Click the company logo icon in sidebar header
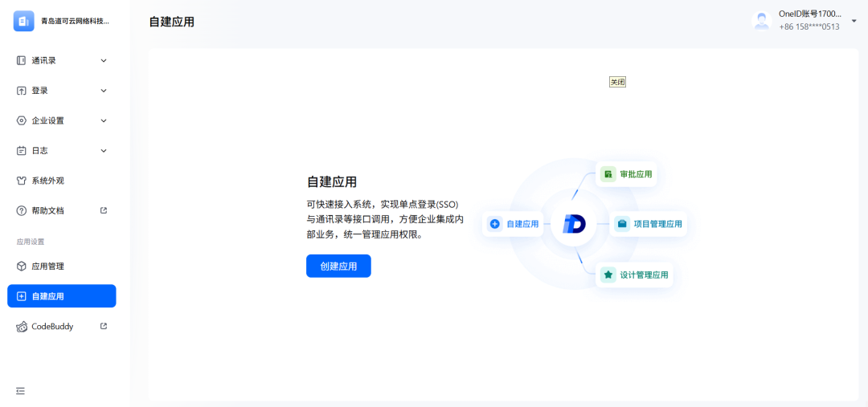The width and height of the screenshot is (868, 407). [24, 22]
